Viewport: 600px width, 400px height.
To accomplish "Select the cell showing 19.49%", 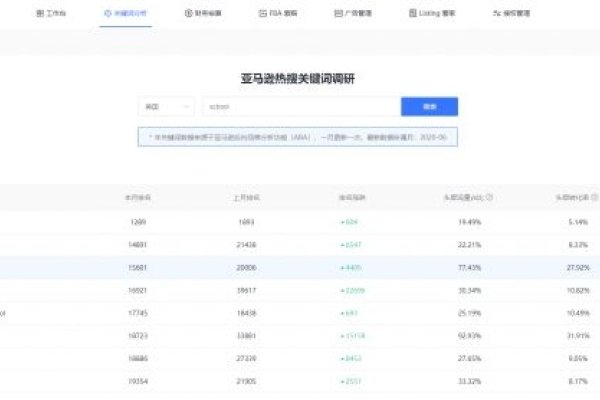I will click(470, 222).
